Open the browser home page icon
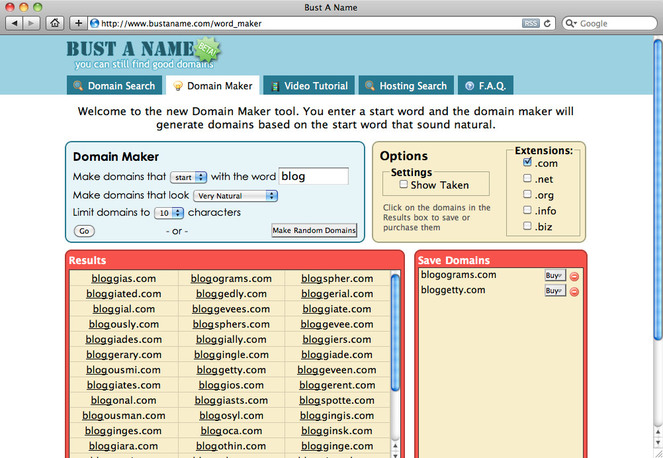Image resolution: width=663 pixels, height=458 pixels. pos(55,23)
